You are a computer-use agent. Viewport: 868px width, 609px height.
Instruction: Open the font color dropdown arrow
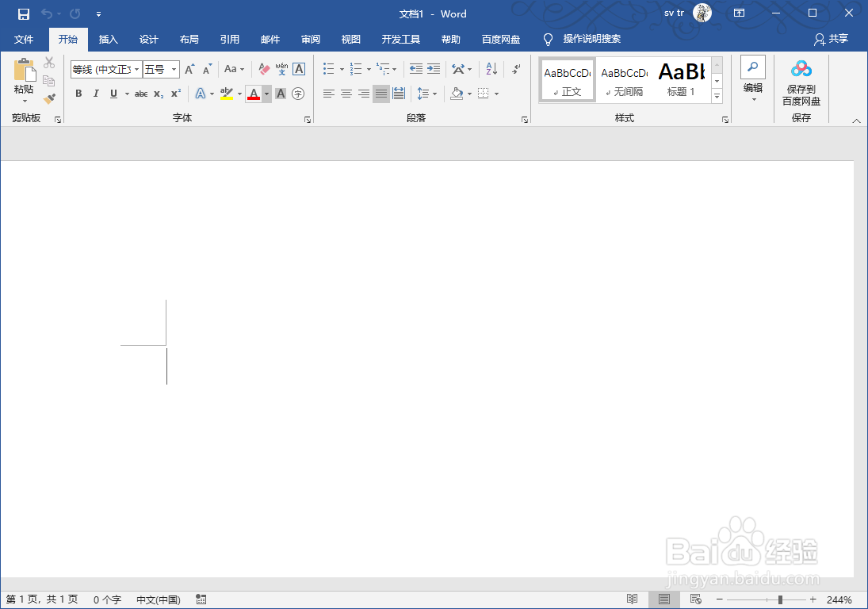coord(267,94)
